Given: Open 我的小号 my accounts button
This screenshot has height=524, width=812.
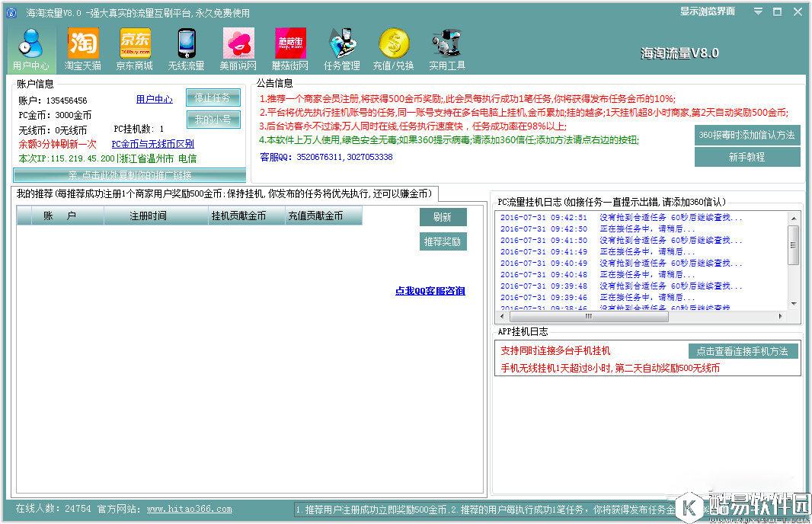Looking at the screenshot, I should coord(213,120).
